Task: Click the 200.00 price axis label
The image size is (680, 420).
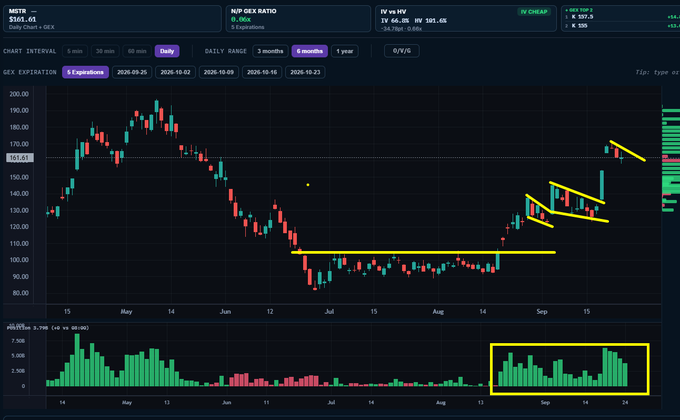Action: pyautogui.click(x=19, y=94)
